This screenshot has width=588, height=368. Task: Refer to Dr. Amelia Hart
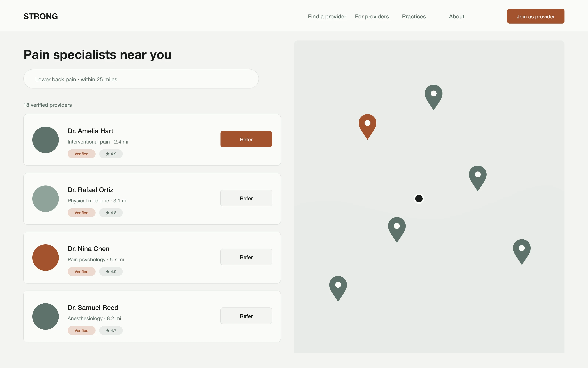point(246,139)
